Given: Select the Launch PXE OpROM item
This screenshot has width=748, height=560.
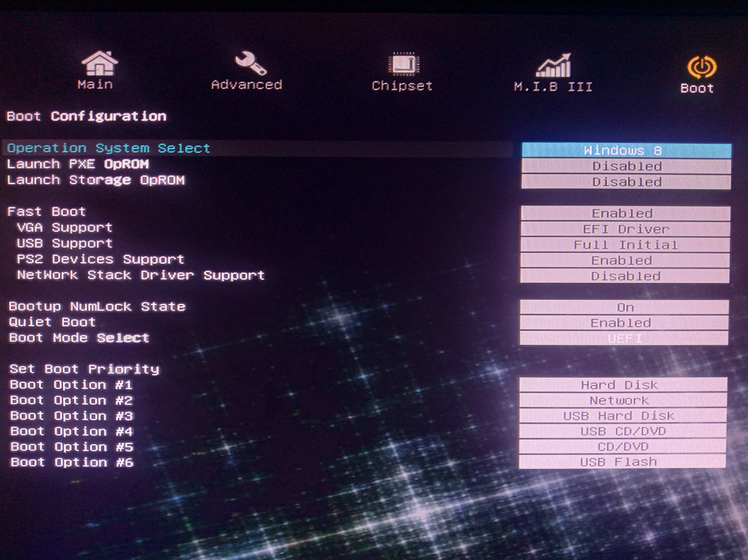Looking at the screenshot, I should (78, 164).
